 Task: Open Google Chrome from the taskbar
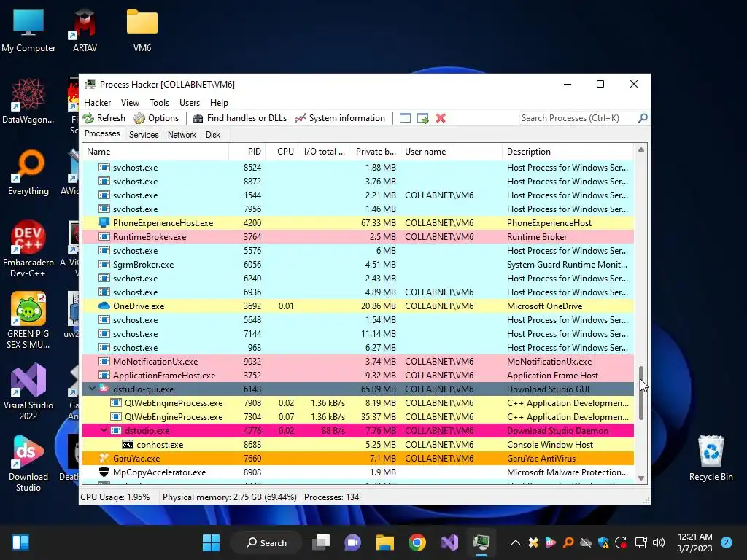[417, 542]
